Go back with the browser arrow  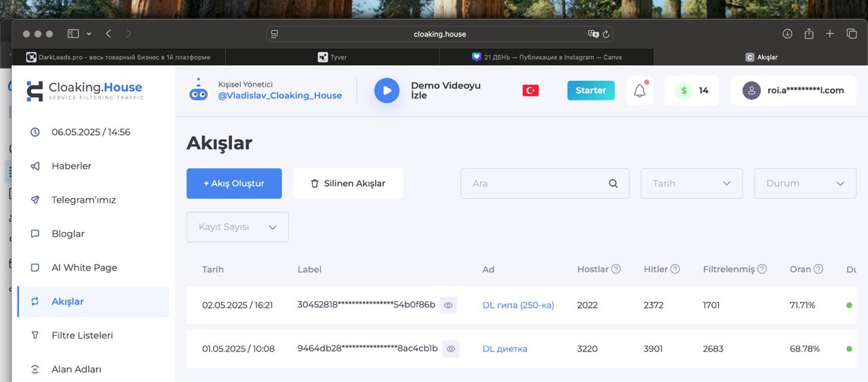108,33
